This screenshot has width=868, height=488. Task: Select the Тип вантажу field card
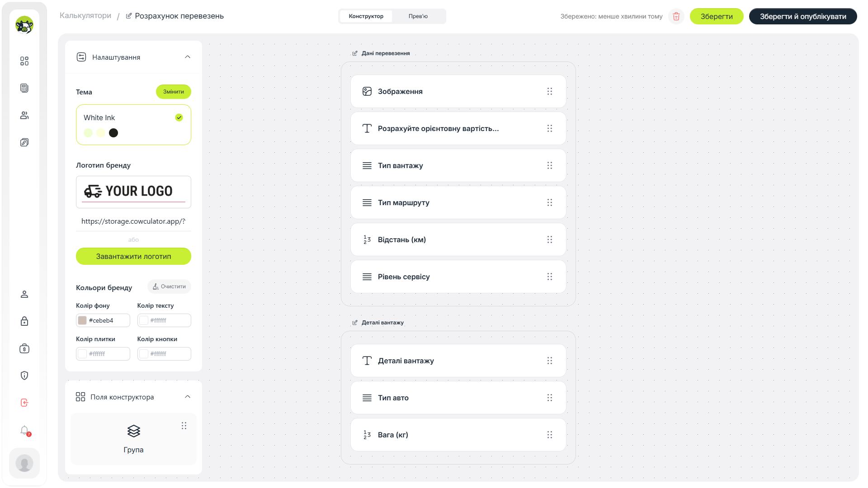458,165
